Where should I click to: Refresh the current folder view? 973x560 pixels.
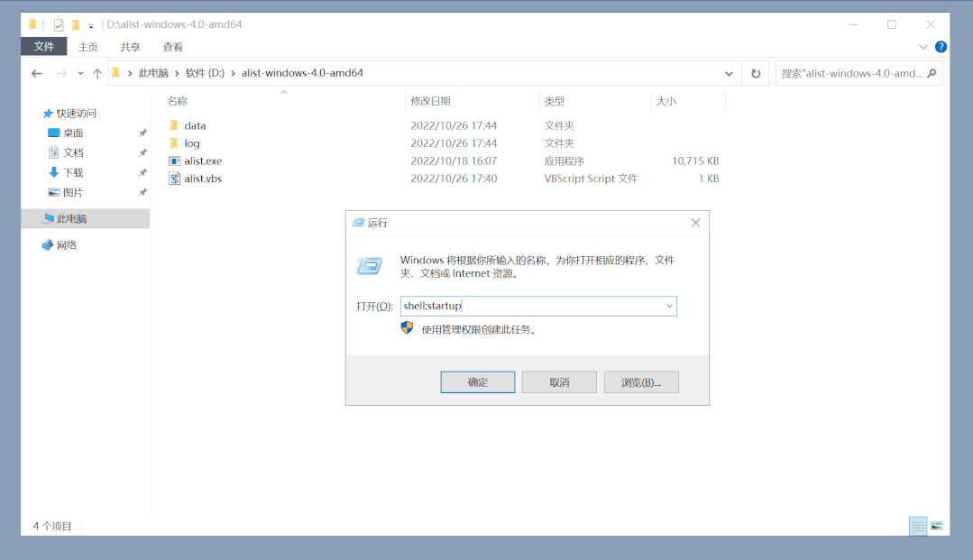pyautogui.click(x=755, y=73)
